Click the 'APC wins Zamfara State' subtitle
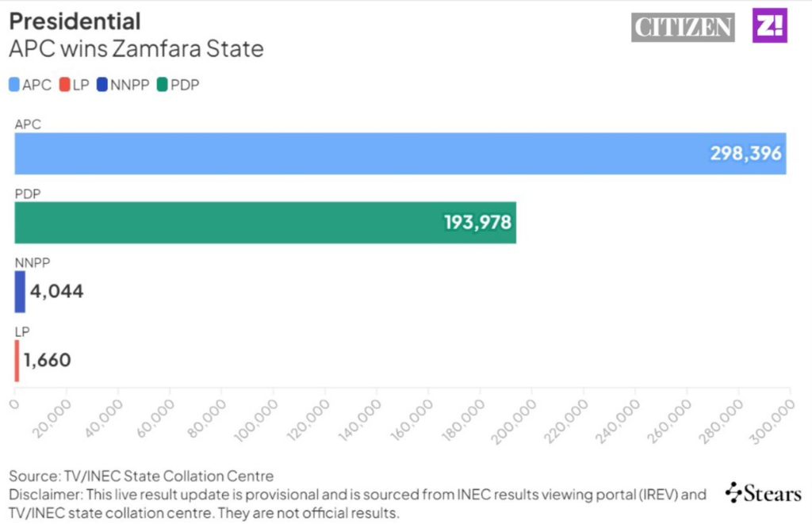The image size is (812, 524). 136,49
